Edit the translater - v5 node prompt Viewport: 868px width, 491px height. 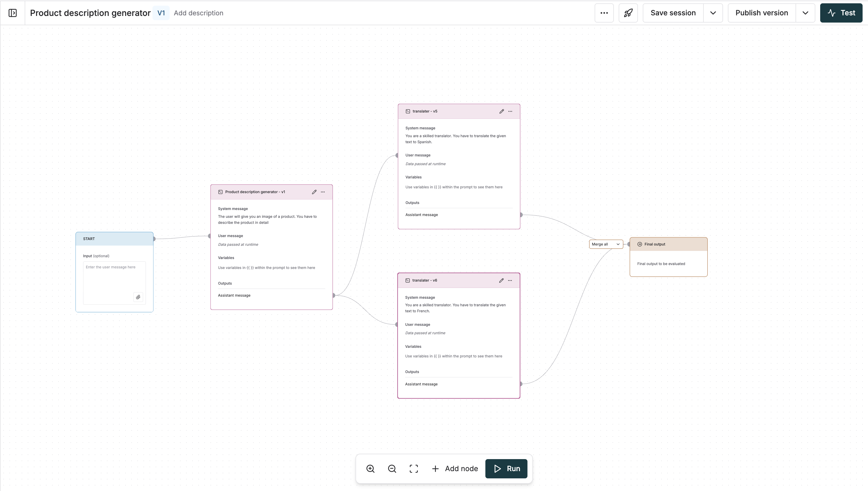[501, 111]
